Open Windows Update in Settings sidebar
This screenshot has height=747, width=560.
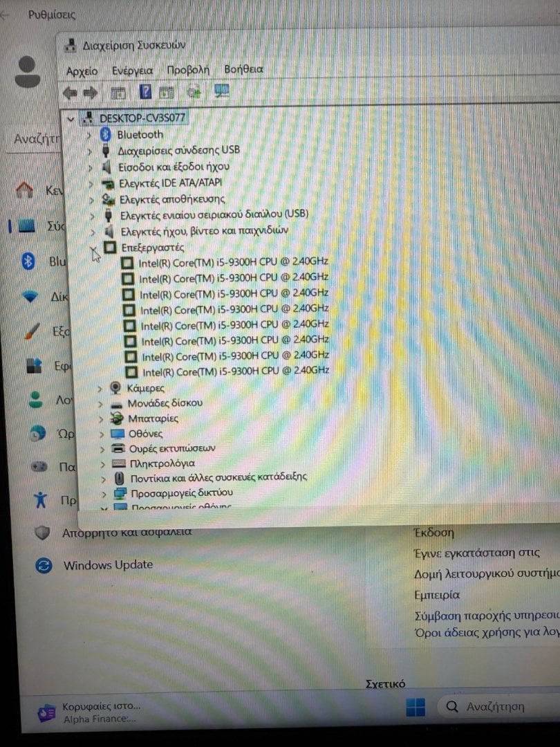coord(108,566)
